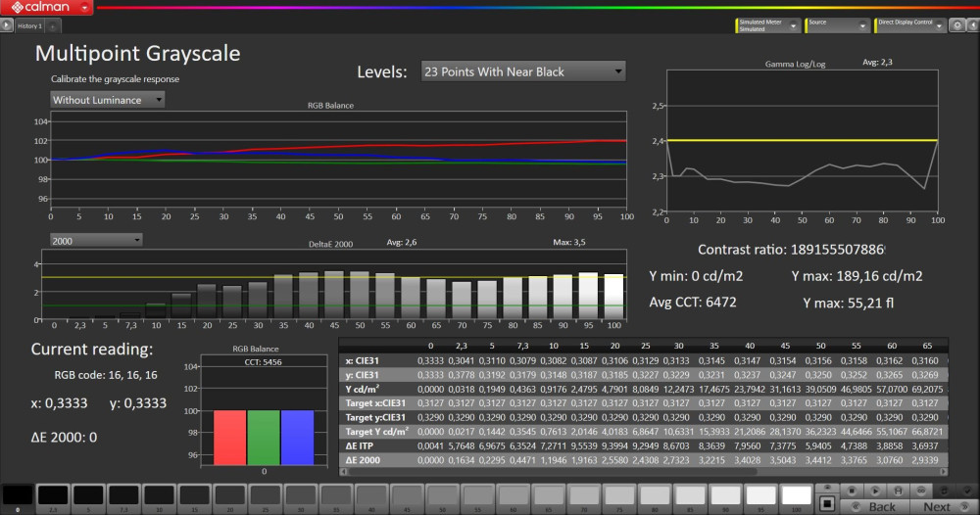Go to the Next page
The width and height of the screenshot is (980, 515).
[x=937, y=506]
